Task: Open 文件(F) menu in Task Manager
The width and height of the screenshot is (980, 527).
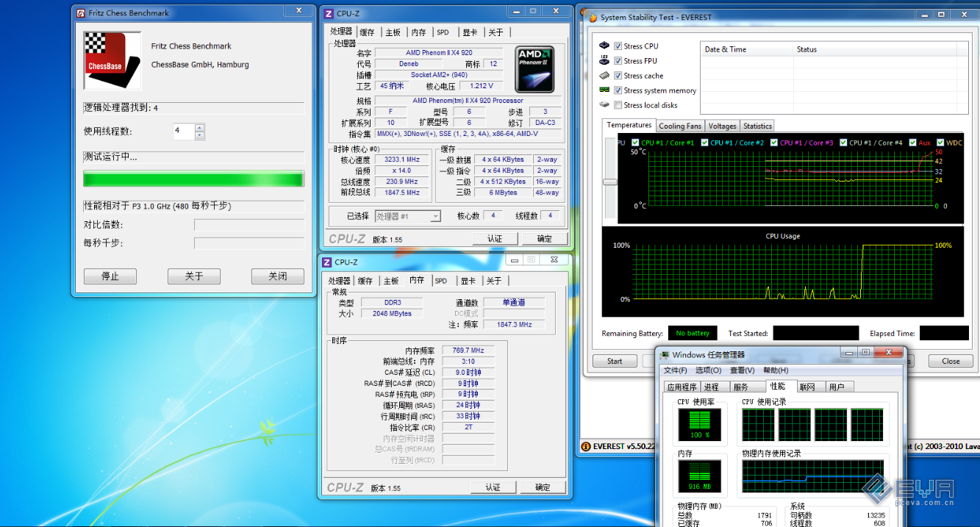Action: pos(676,370)
